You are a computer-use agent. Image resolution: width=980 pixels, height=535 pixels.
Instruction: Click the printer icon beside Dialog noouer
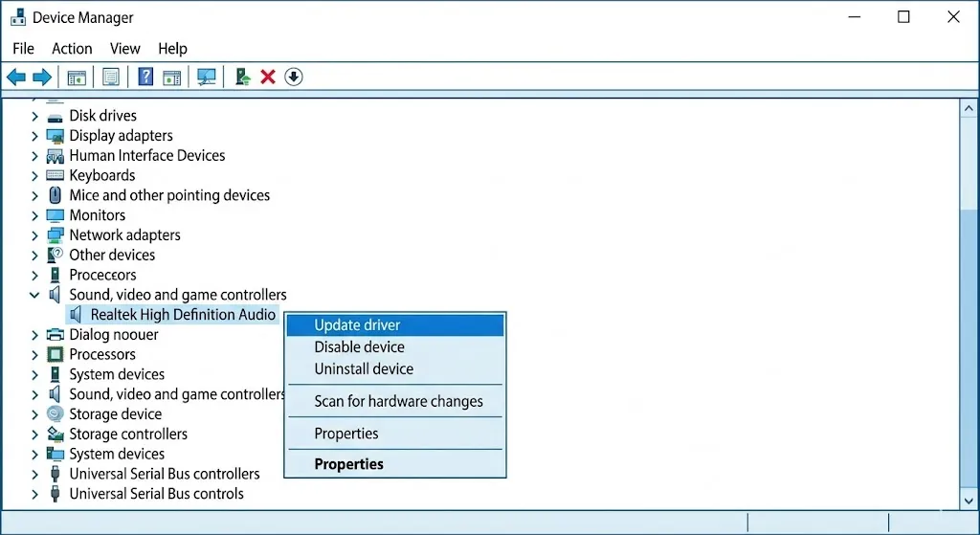point(55,334)
